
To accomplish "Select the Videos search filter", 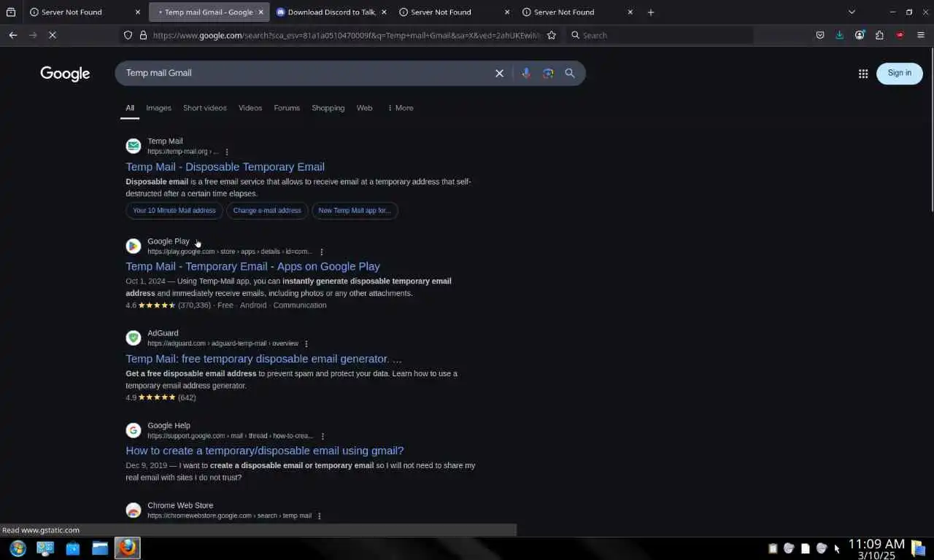I will coord(250,108).
